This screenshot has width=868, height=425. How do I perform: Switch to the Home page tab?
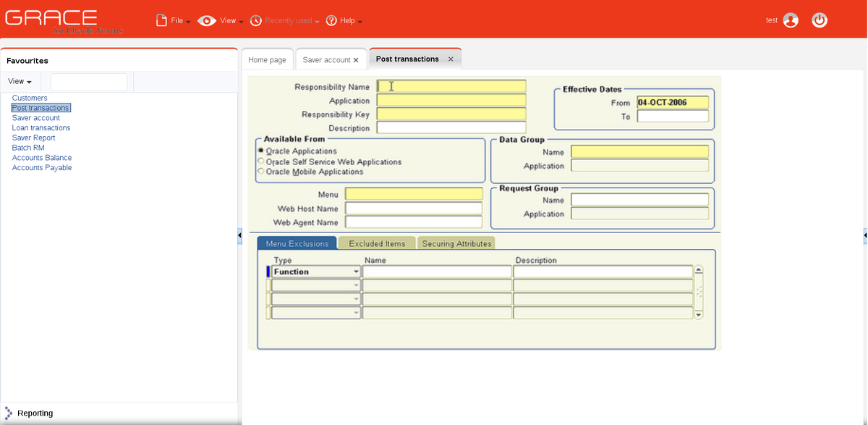267,59
